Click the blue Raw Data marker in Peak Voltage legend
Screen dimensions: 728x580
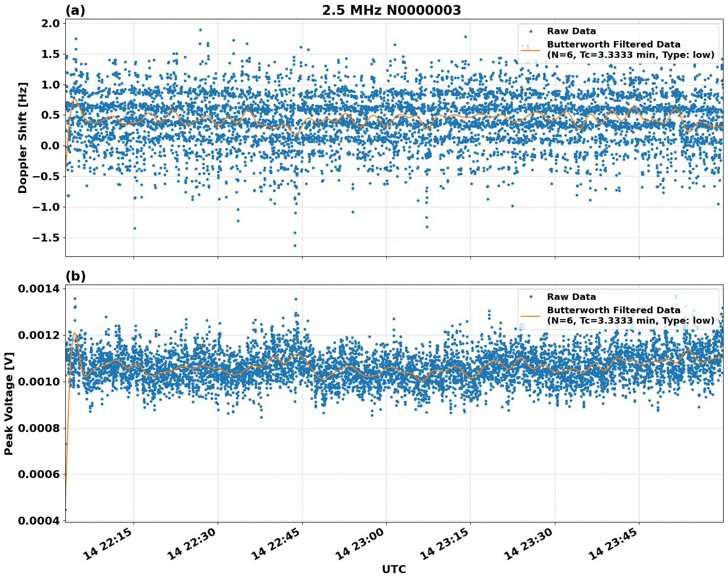[x=531, y=296]
